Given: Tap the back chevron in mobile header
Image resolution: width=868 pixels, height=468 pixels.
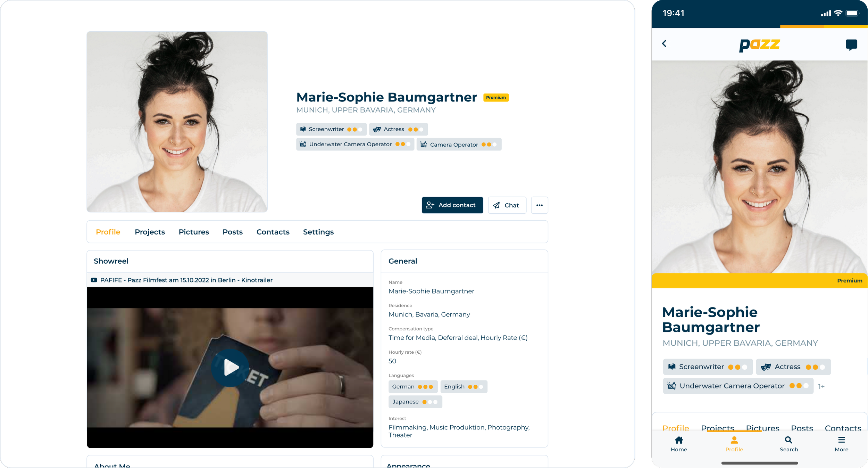Looking at the screenshot, I should click(x=664, y=44).
